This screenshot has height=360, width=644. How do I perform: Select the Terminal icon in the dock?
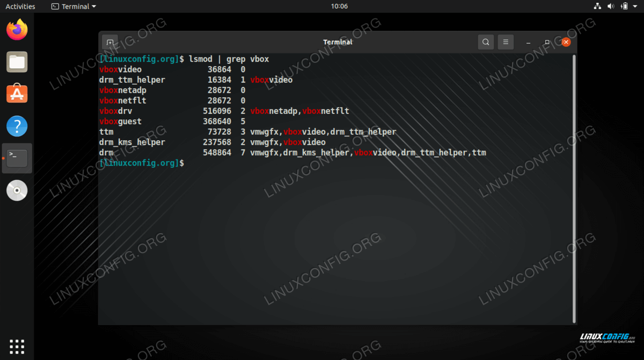pos(17,159)
